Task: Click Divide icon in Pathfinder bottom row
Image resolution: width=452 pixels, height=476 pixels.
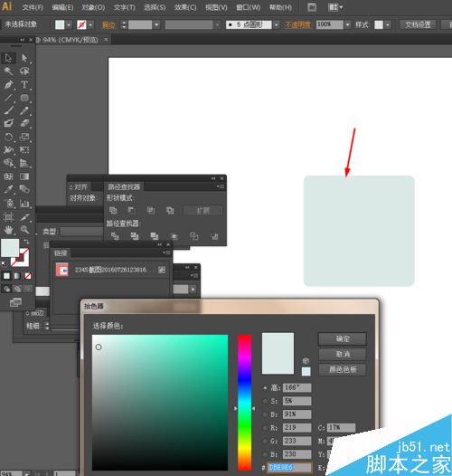Action: [x=115, y=236]
